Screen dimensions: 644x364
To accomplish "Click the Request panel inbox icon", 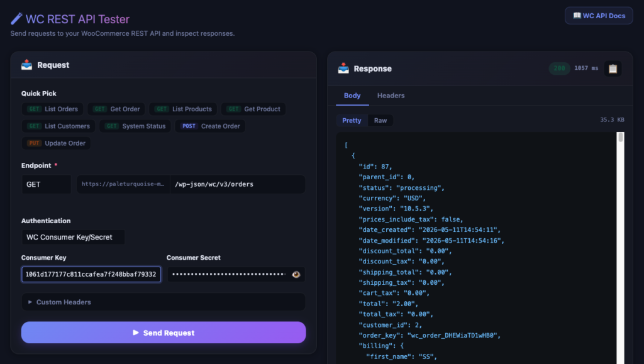I will (26, 65).
